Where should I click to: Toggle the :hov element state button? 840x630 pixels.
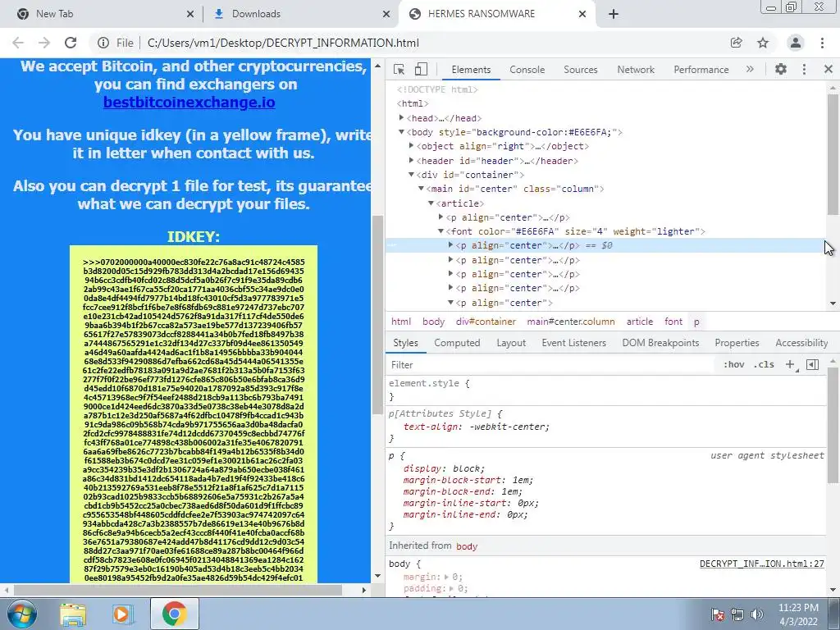[x=733, y=364]
